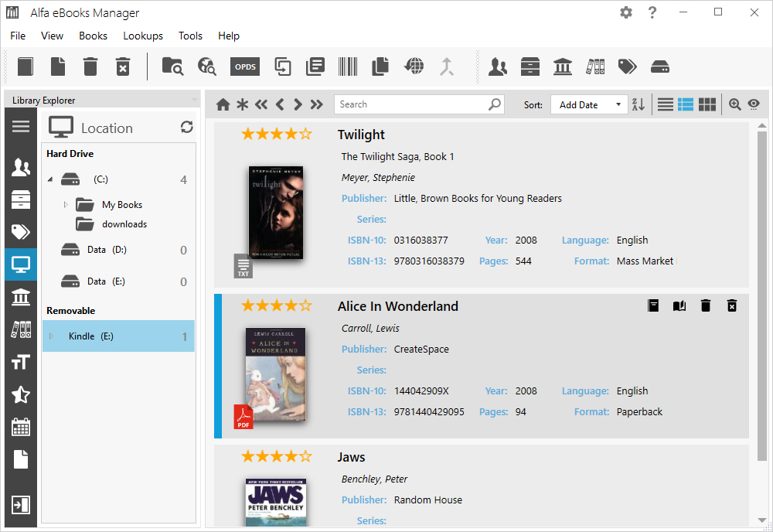Screen dimensions: 773x532
Task: Click Alice In Wonderland row's trash X icon
Action: tap(732, 305)
